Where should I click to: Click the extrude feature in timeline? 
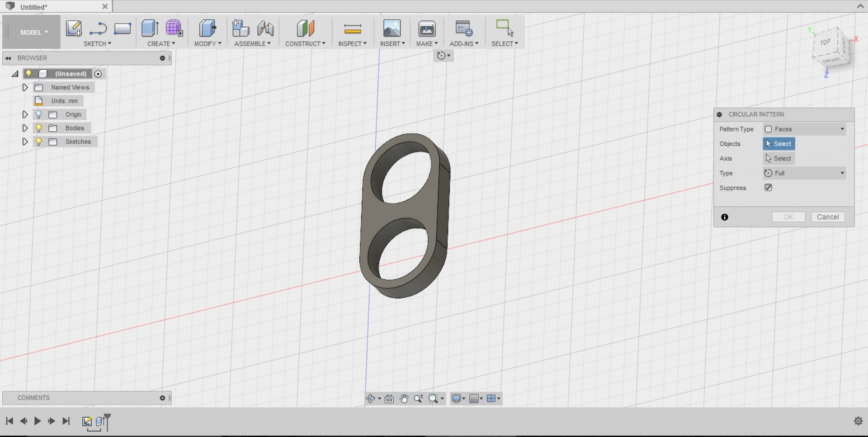100,422
